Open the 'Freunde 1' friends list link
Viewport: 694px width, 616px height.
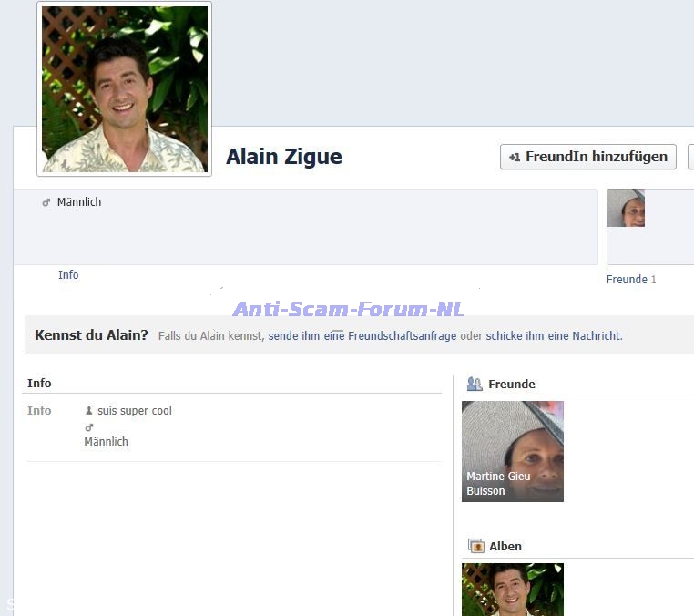pos(630,280)
